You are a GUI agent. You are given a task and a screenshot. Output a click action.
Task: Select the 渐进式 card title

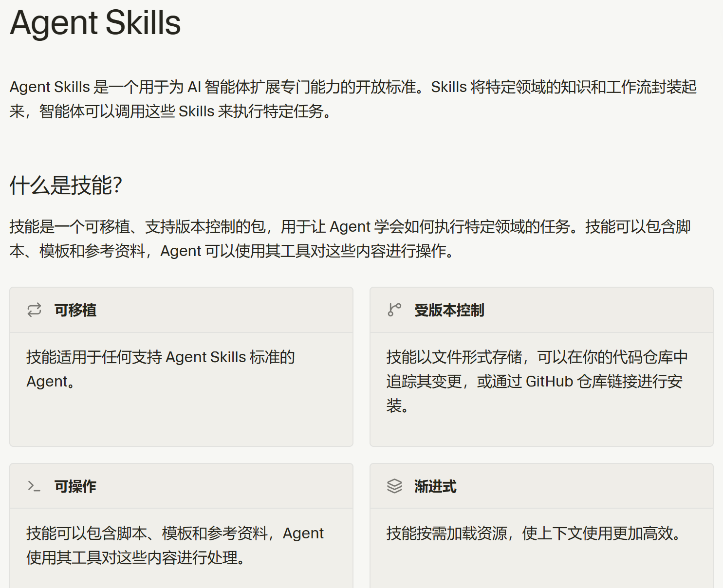[436, 486]
